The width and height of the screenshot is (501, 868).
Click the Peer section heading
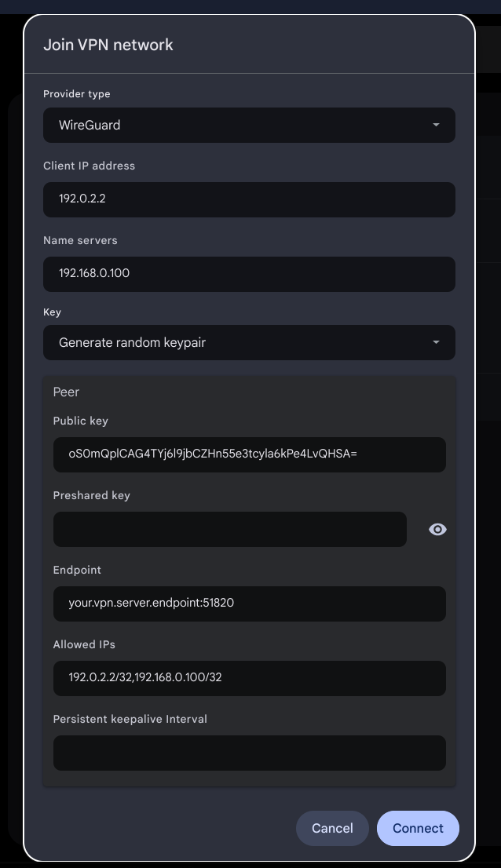66,392
